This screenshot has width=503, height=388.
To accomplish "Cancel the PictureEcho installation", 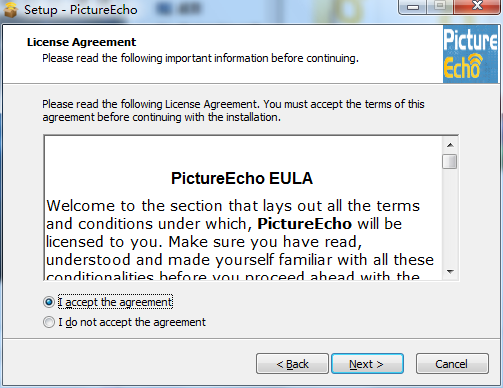I will coord(452,364).
